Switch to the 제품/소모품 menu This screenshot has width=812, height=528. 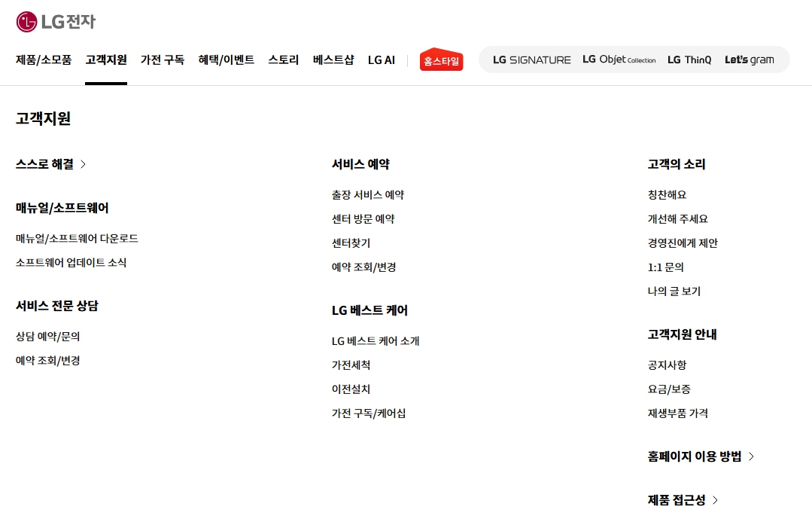[x=44, y=60]
